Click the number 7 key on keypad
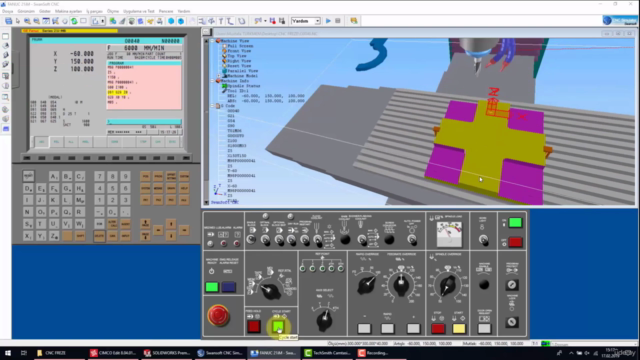 pos(99,176)
